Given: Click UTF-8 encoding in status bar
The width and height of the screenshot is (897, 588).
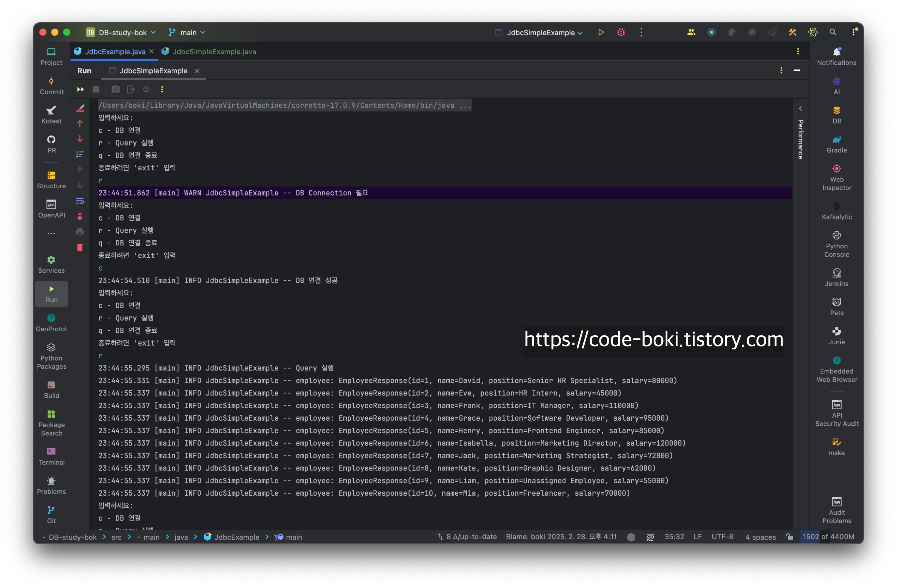Looking at the screenshot, I should [x=722, y=537].
